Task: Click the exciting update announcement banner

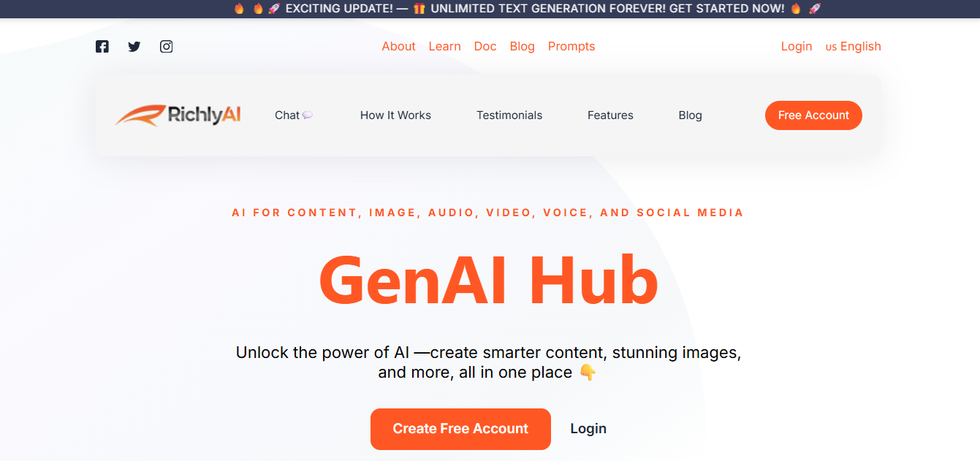Action: (490, 9)
